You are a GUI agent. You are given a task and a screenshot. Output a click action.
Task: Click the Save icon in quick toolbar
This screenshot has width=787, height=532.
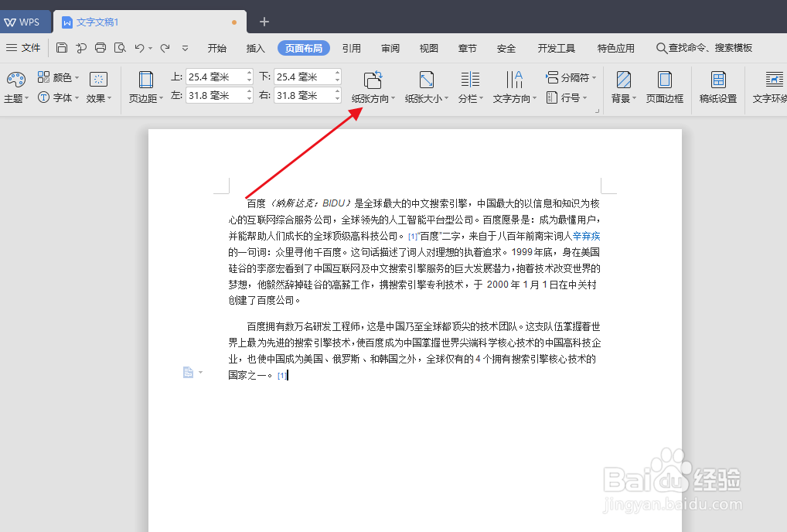62,48
